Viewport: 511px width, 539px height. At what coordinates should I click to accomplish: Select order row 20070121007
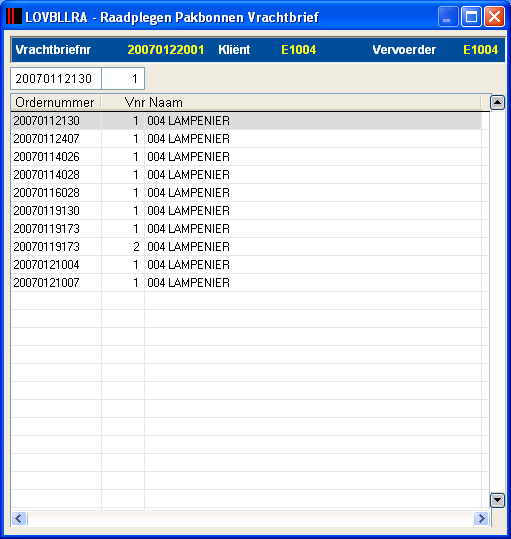(246, 283)
